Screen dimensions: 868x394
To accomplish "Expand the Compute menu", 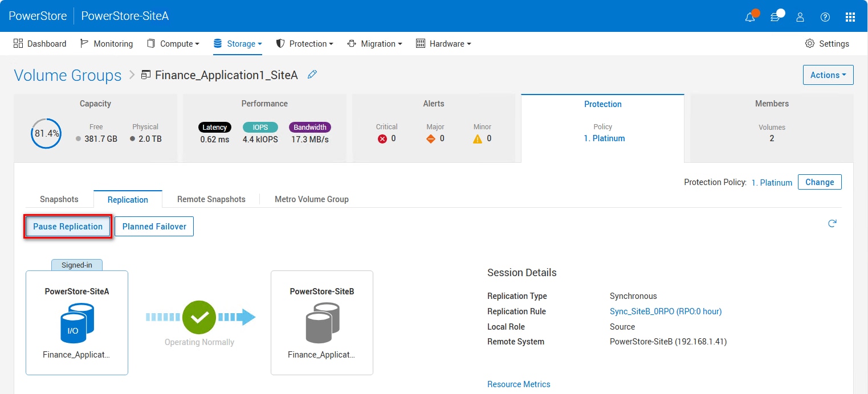I will pyautogui.click(x=173, y=44).
